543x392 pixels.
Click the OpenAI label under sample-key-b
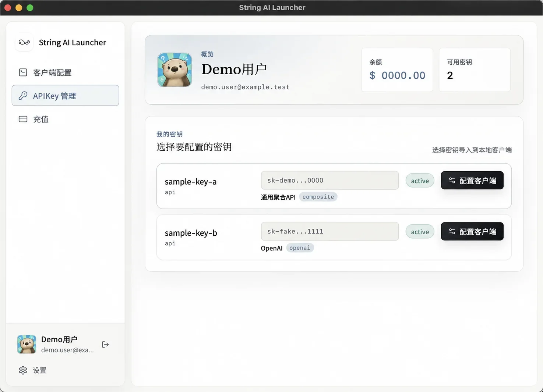pyautogui.click(x=272, y=248)
